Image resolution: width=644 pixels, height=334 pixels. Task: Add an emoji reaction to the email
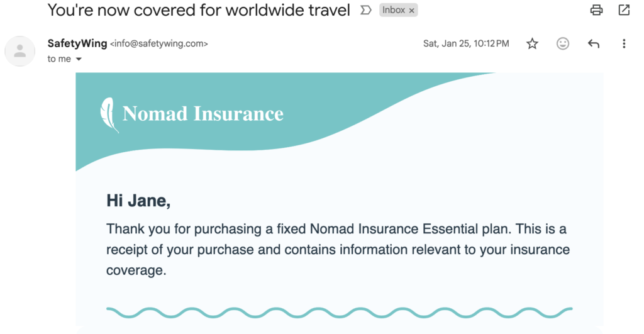(x=563, y=44)
